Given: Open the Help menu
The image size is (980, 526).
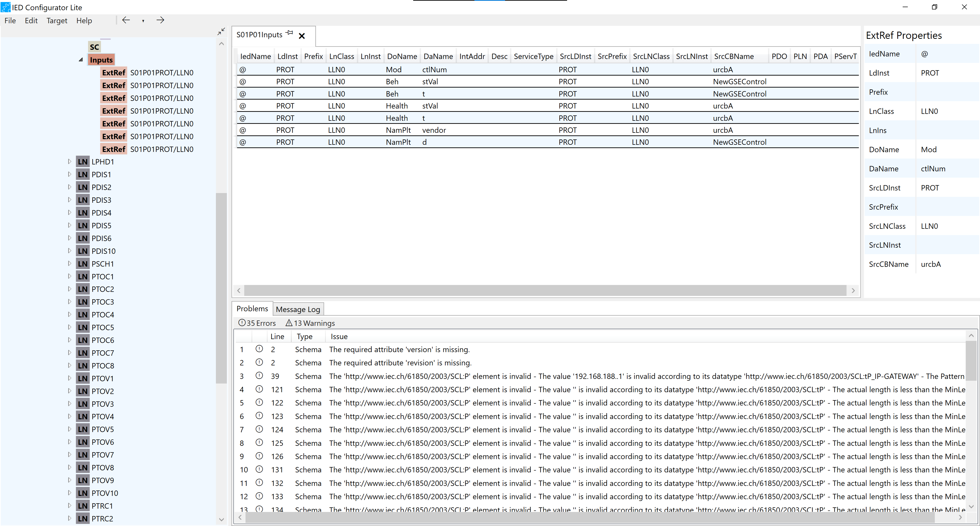Looking at the screenshot, I should [x=84, y=20].
